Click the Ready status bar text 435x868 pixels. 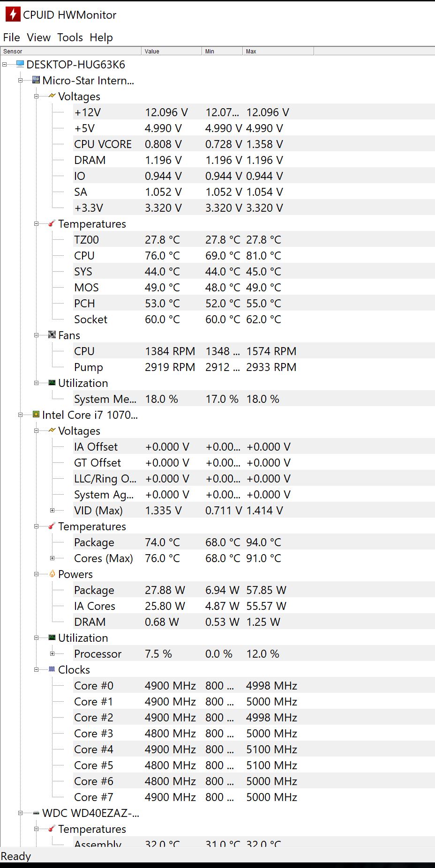coord(16,856)
